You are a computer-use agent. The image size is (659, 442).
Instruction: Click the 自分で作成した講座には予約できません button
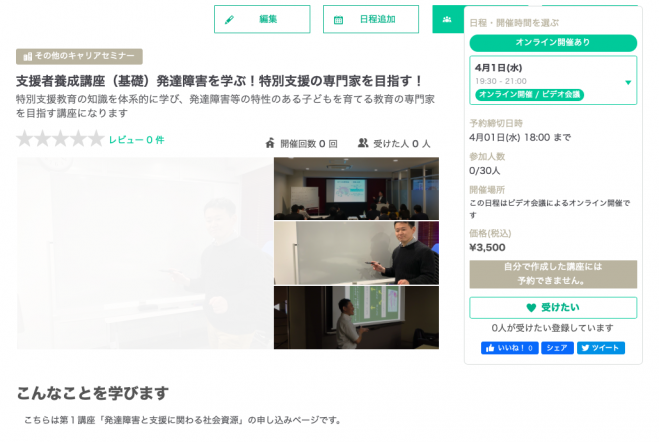pyautogui.click(x=553, y=274)
